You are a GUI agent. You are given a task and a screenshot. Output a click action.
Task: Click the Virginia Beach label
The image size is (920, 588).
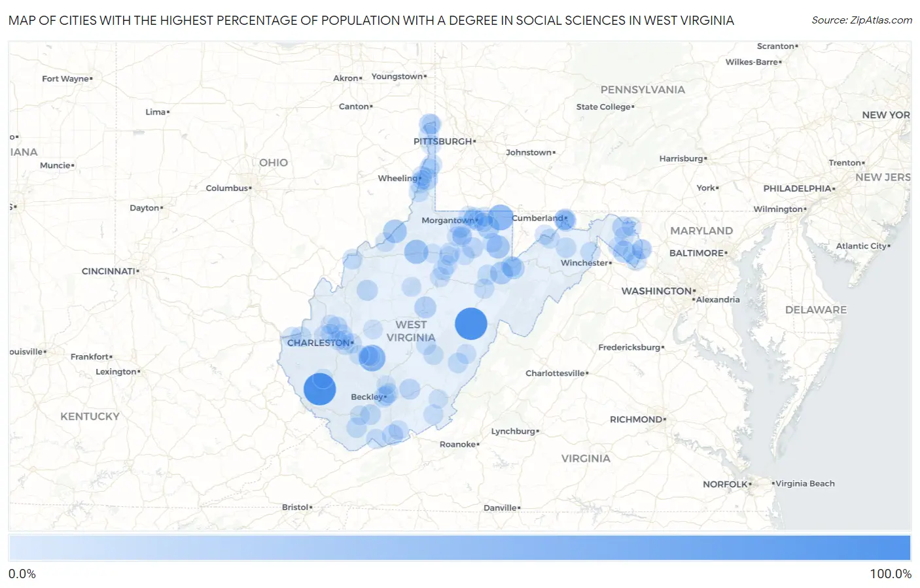[805, 484]
